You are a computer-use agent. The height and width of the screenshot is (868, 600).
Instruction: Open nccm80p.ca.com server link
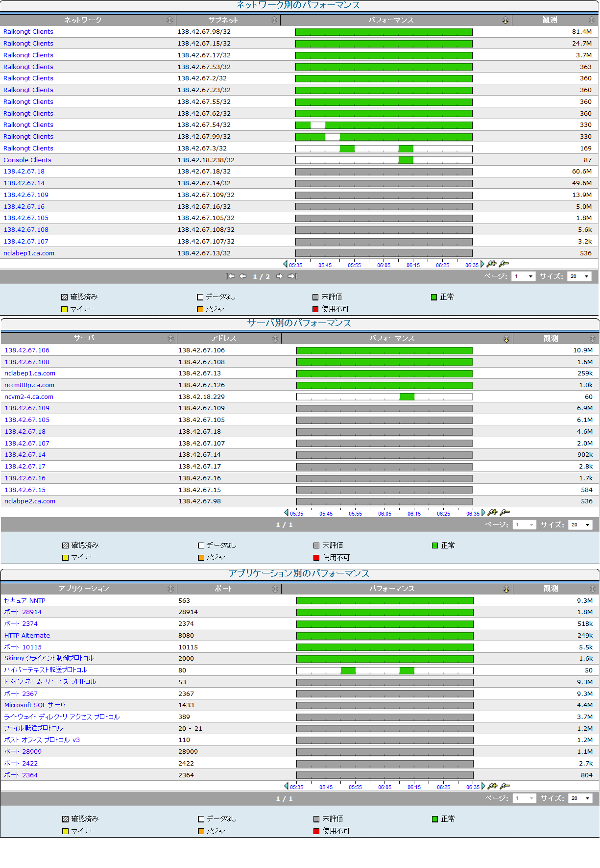tap(29, 385)
